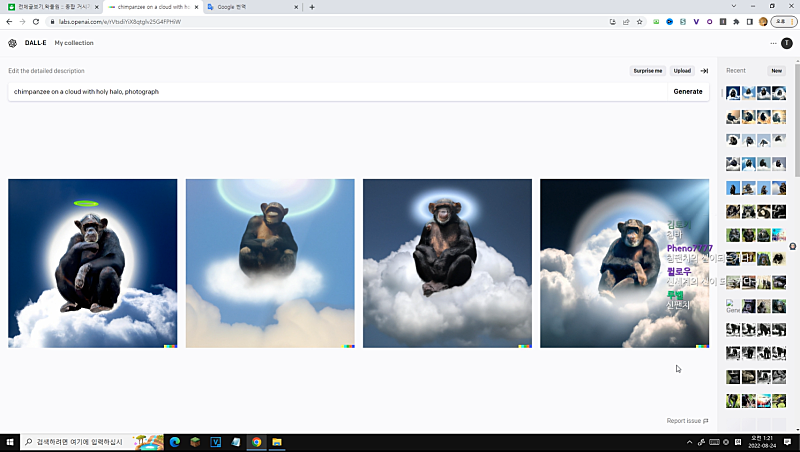The image size is (800, 452).
Task: Click the OpenAI logo in the header
Action: (12, 43)
